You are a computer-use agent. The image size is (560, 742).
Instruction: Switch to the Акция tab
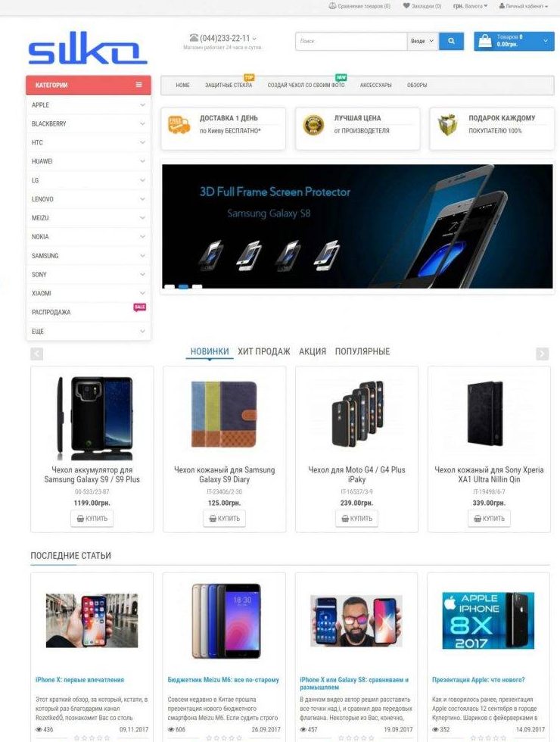point(312,351)
